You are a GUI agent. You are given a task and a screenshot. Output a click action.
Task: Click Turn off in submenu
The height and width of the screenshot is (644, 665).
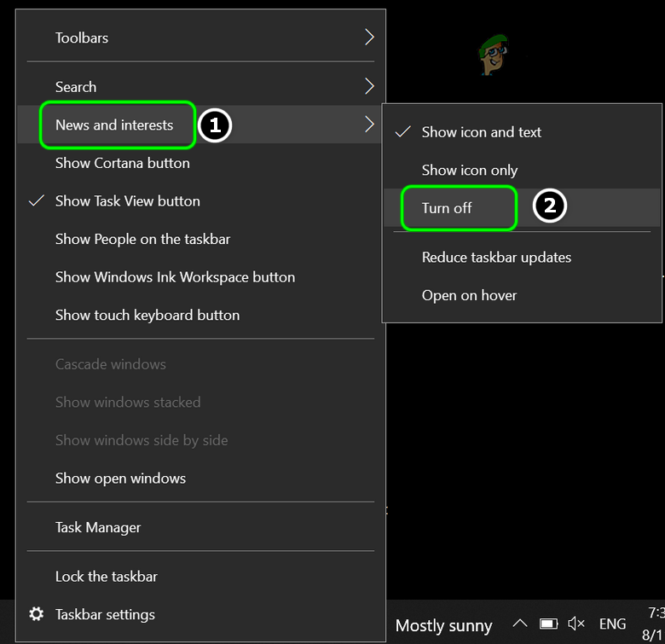click(447, 208)
